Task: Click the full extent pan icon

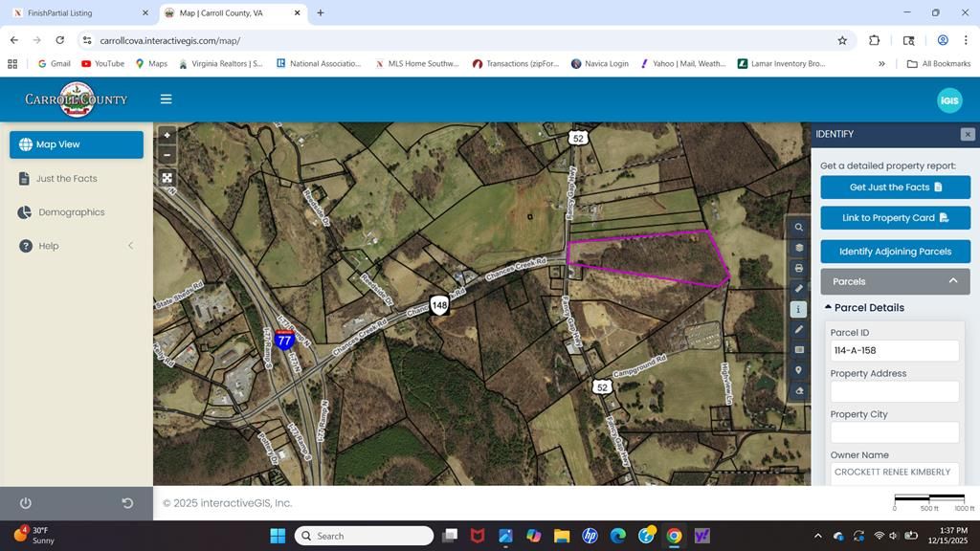Action: 167,178
